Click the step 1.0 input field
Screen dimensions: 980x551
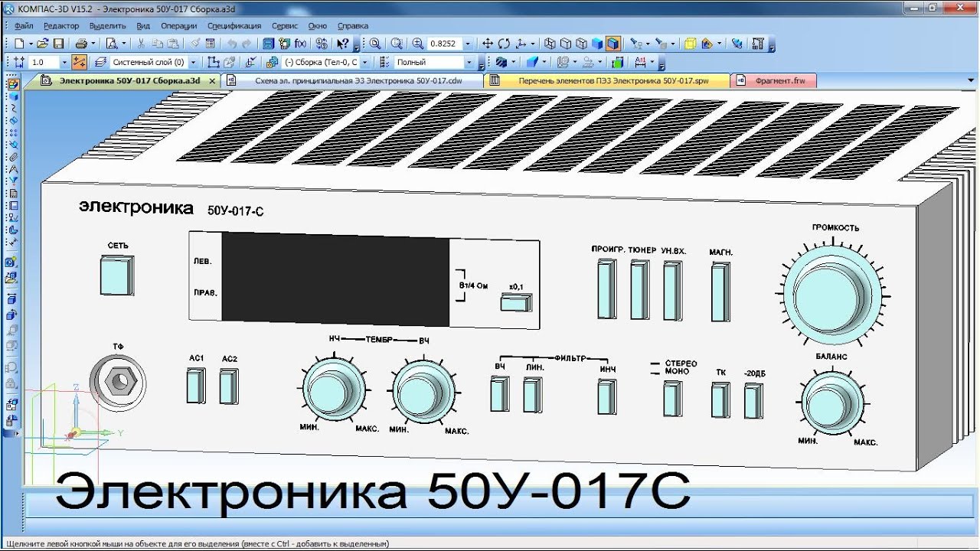click(x=44, y=62)
